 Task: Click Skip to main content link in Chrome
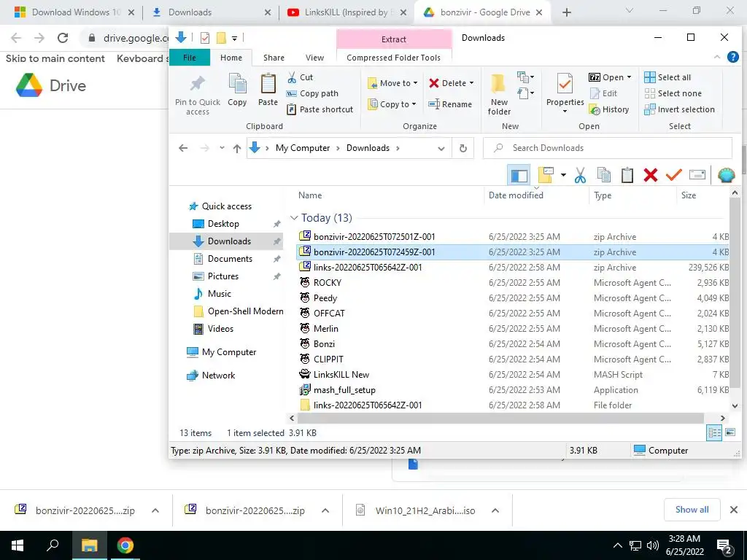55,58
